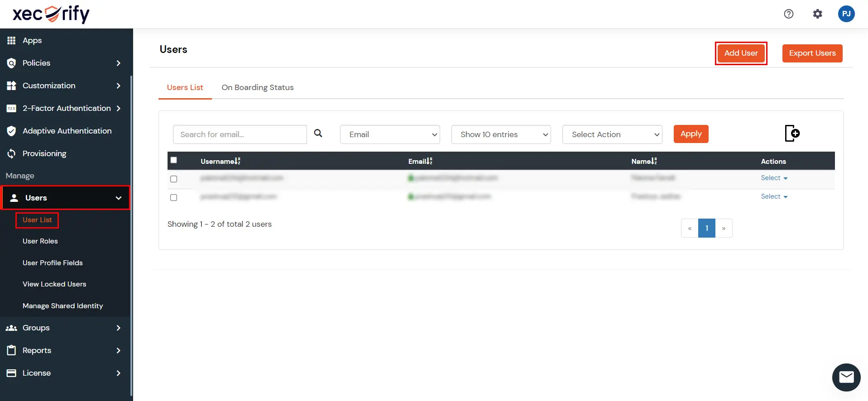Click the Apps grid icon
868x401 pixels.
pos(11,40)
